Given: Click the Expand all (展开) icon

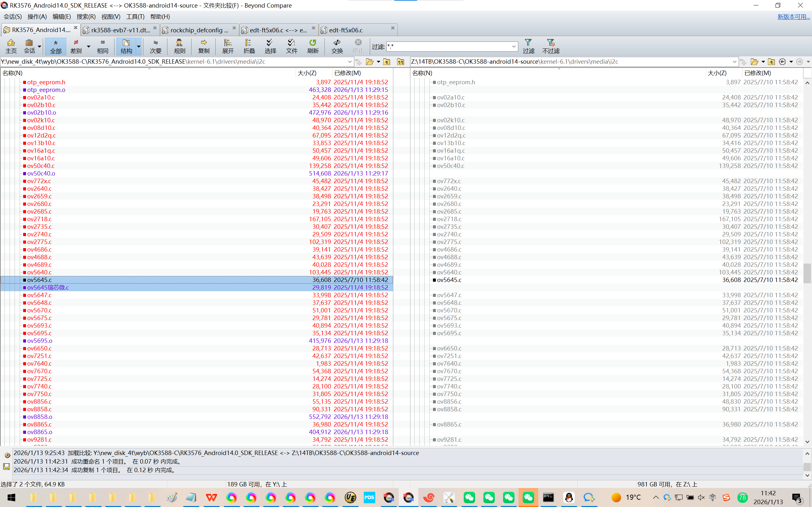Looking at the screenshot, I should [x=228, y=46].
